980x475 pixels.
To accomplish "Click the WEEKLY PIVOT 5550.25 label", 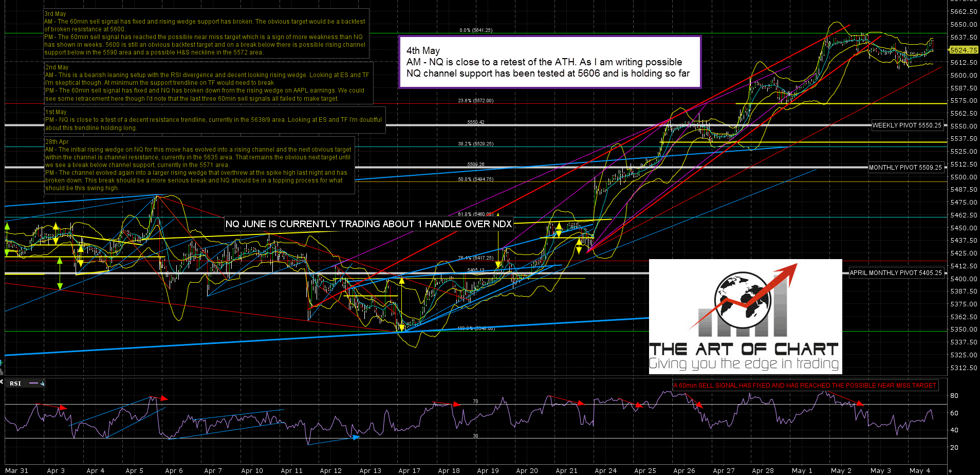I will click(907, 125).
